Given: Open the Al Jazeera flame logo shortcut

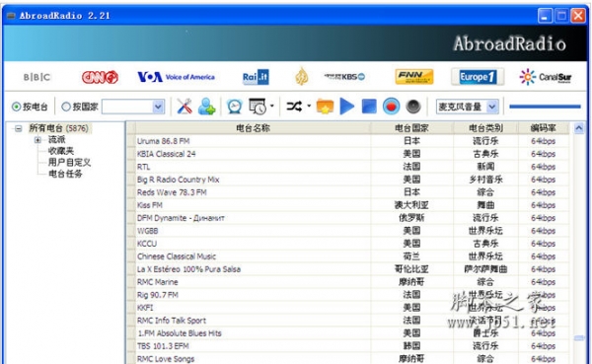Looking at the screenshot, I should (301, 77).
